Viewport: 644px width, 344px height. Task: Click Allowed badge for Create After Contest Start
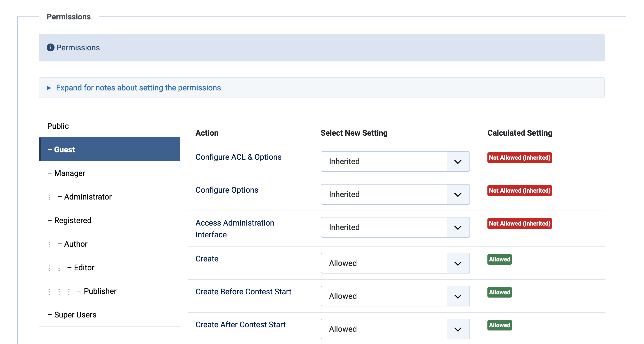[x=499, y=325]
